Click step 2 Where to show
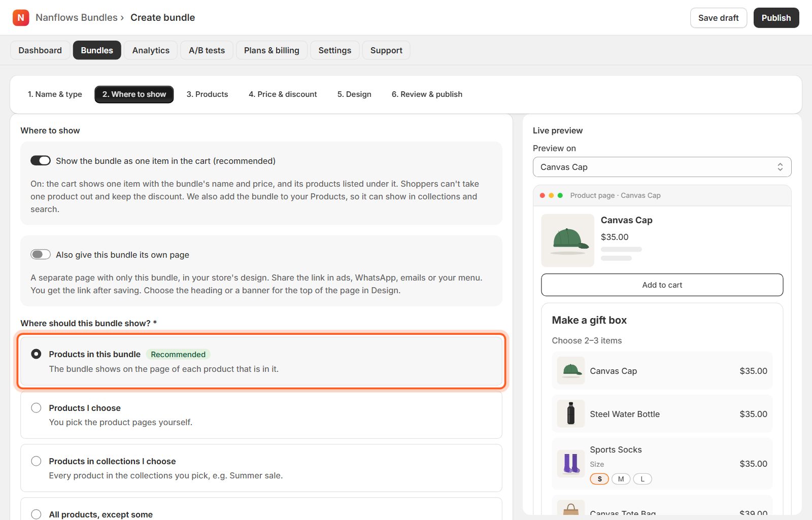This screenshot has height=520, width=812. click(x=134, y=94)
